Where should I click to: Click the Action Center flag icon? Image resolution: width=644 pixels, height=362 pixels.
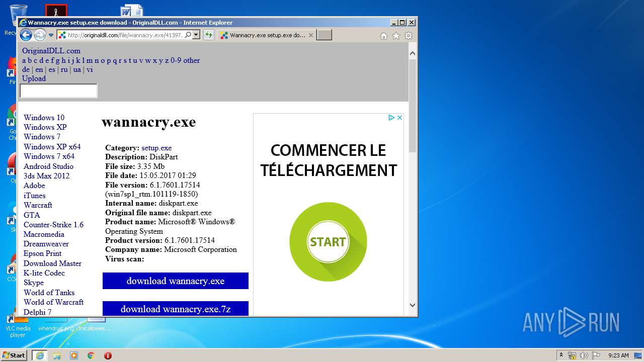596,355
